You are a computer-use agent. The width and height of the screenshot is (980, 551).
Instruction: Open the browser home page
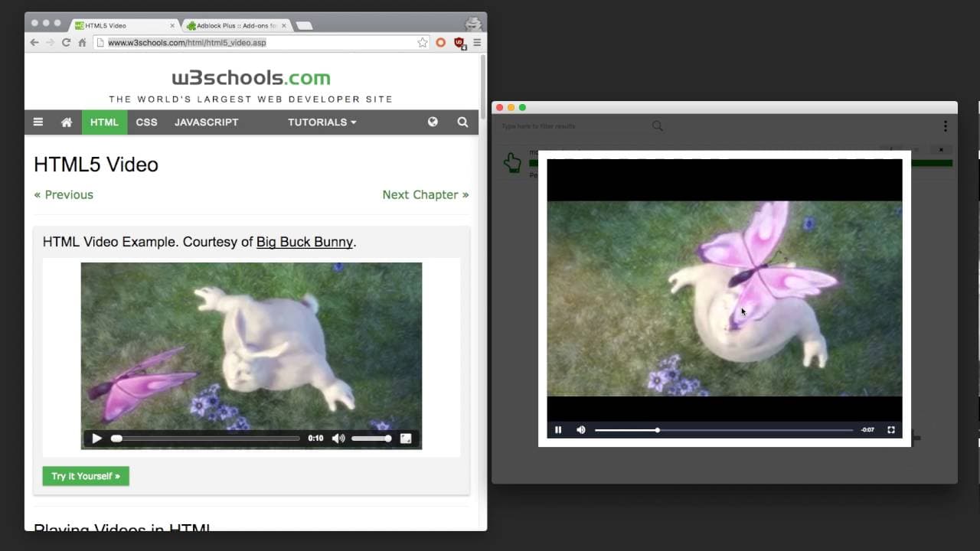pyautogui.click(x=83, y=43)
